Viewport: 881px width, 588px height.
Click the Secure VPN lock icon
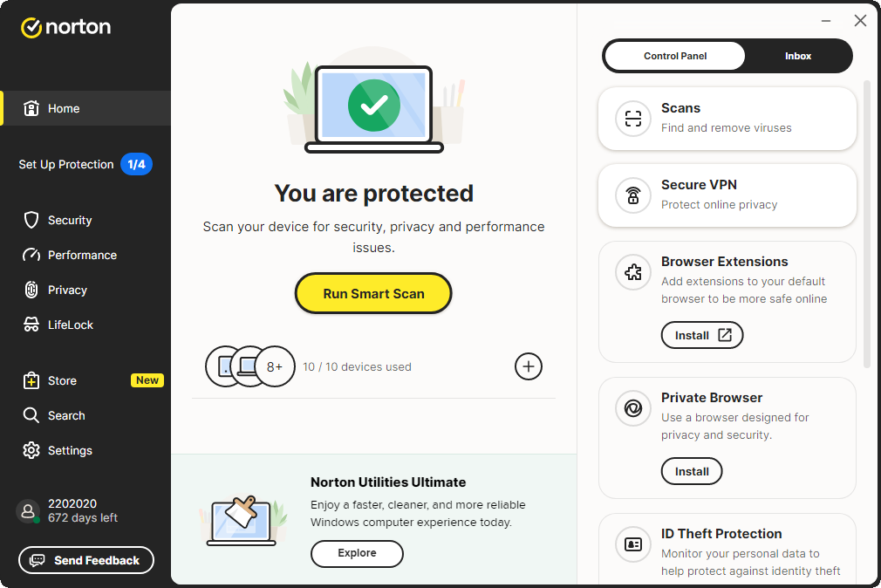click(x=633, y=195)
